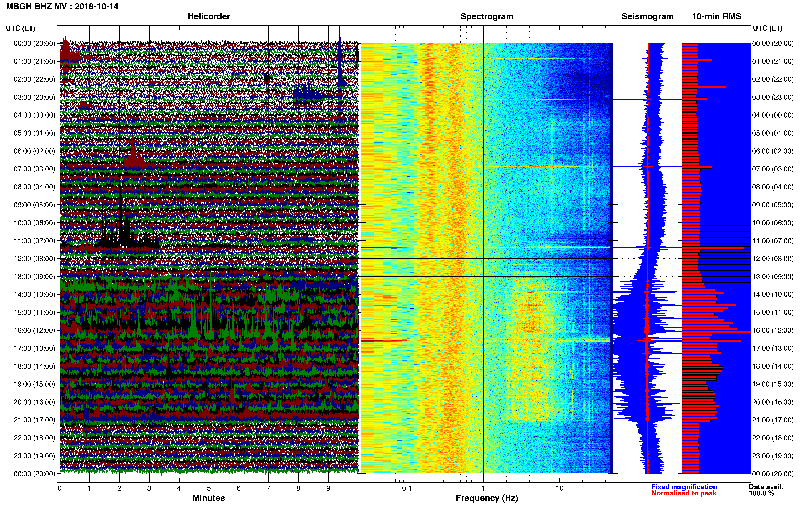Click the Frequency (Hz) axis label

(x=487, y=498)
